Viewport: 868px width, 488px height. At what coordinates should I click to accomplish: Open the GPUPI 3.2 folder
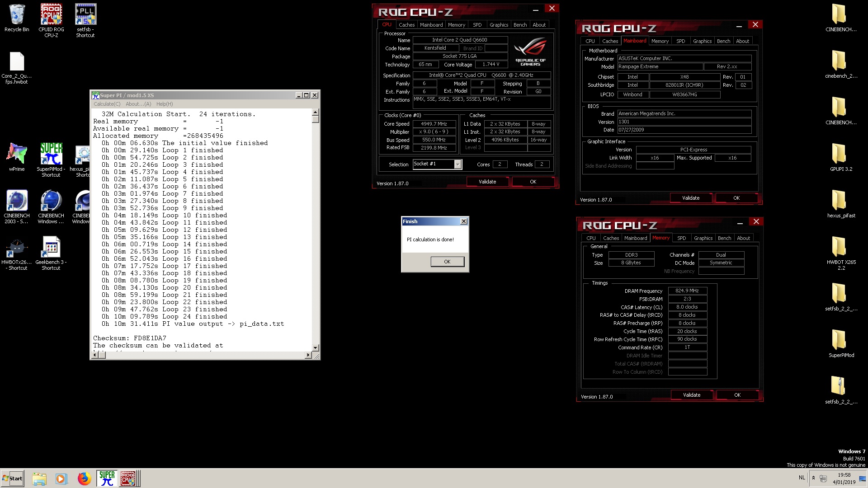[841, 157]
